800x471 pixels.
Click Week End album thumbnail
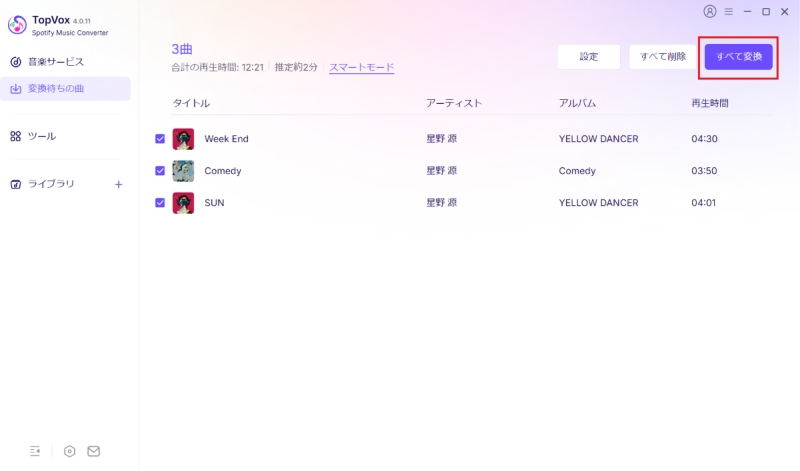[183, 139]
